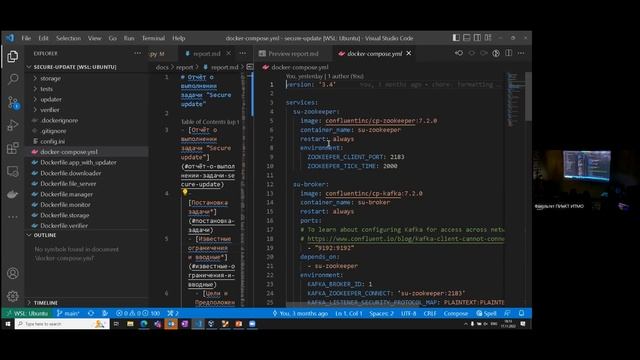The width and height of the screenshot is (640, 360).
Task: Open the File menu
Action: coord(26,38)
